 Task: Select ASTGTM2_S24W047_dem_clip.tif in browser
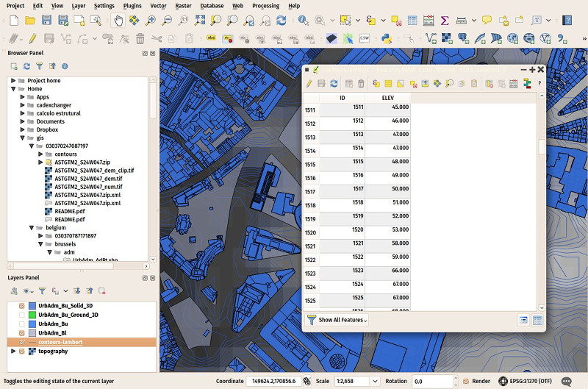click(x=94, y=171)
